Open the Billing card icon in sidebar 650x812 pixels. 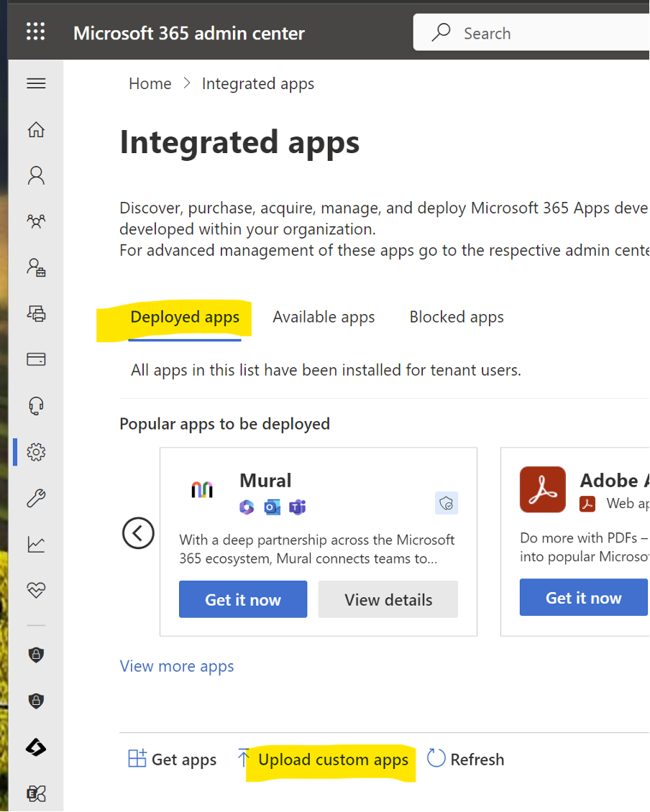pos(36,359)
